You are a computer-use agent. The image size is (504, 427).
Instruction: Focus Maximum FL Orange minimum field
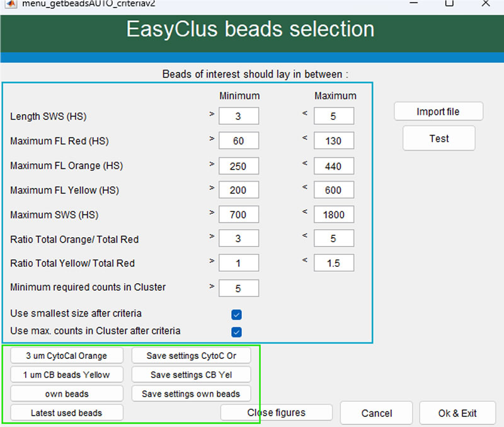pos(239,166)
